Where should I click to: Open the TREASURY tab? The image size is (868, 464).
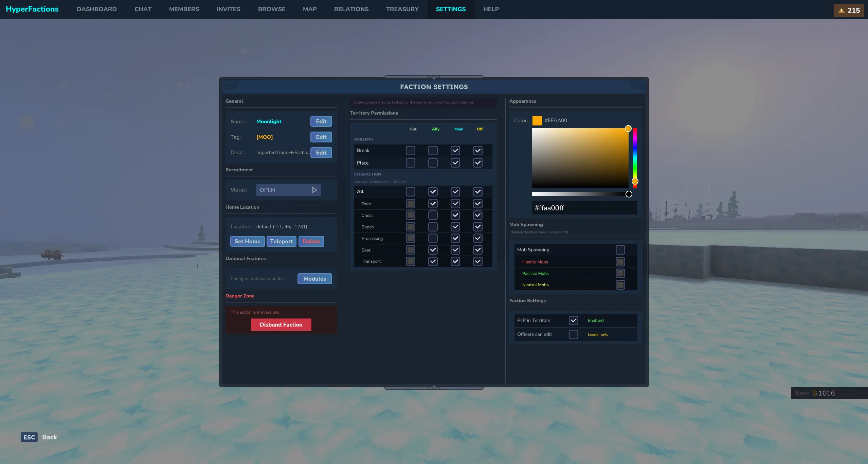point(402,9)
